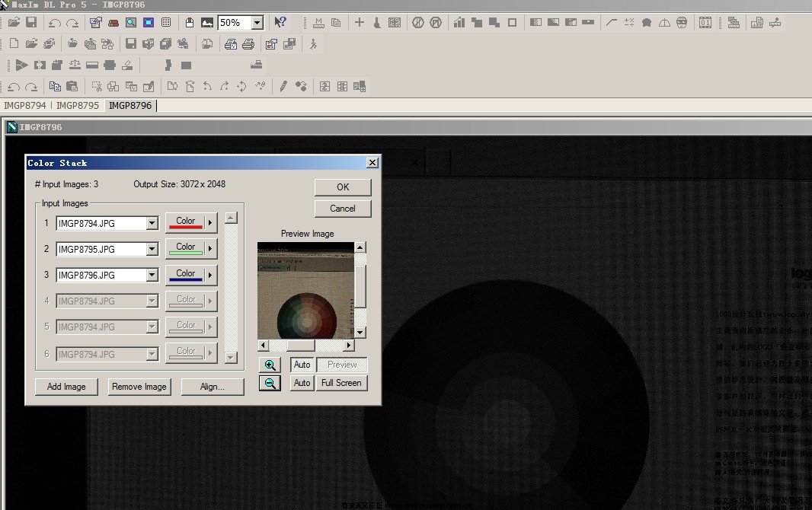Screen dimensions: 812x510
Task: Click the new blank document icon
Action: click(14, 44)
